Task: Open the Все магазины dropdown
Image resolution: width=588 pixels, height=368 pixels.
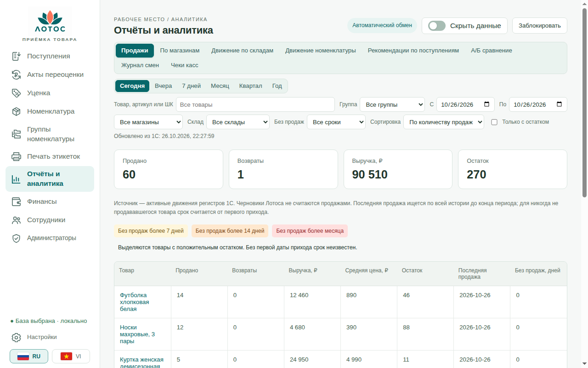Action: (148, 122)
